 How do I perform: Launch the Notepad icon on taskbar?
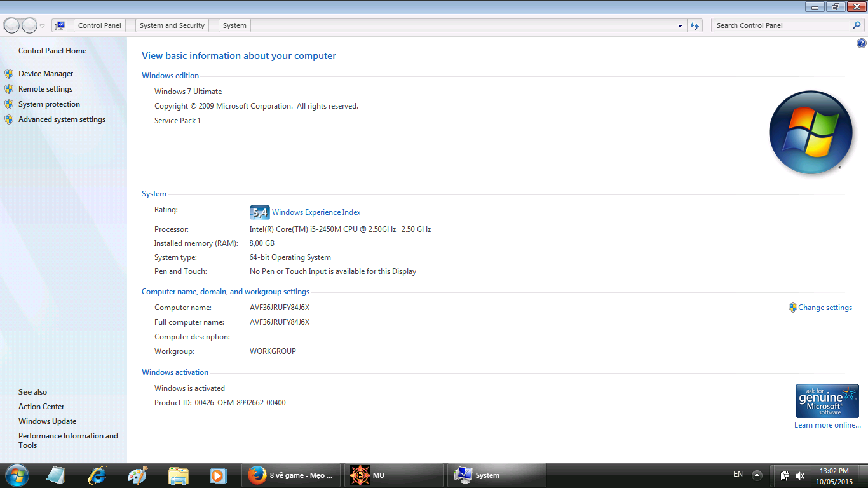point(56,475)
